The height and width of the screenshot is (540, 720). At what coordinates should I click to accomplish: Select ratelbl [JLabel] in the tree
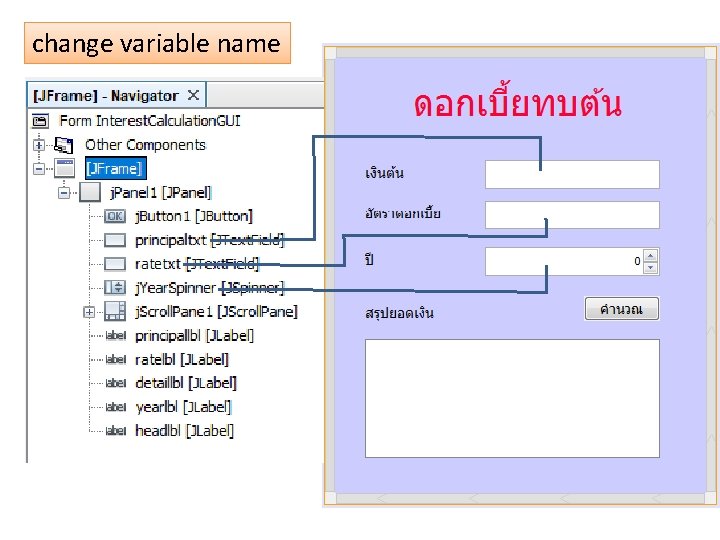point(182,360)
